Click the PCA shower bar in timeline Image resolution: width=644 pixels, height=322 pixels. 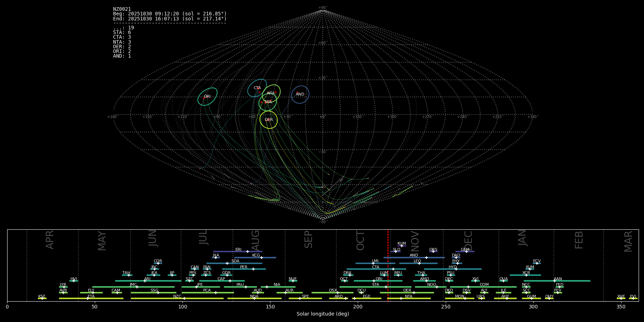tap(208, 292)
